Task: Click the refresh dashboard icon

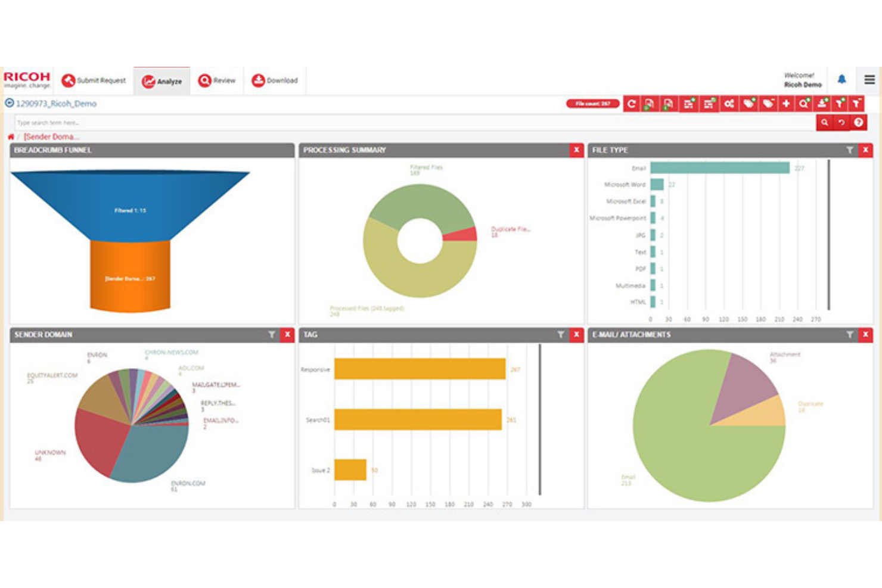Action: click(632, 104)
